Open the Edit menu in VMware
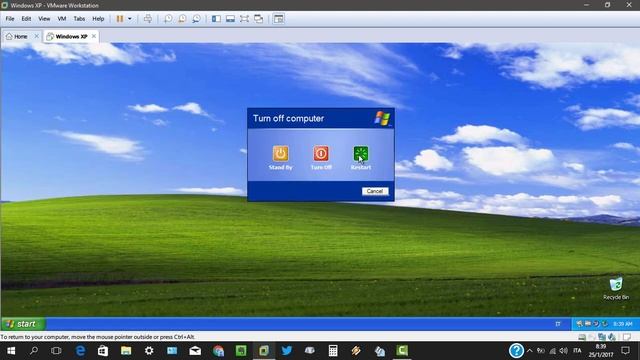Image resolution: width=640 pixels, height=360 pixels. click(x=26, y=19)
